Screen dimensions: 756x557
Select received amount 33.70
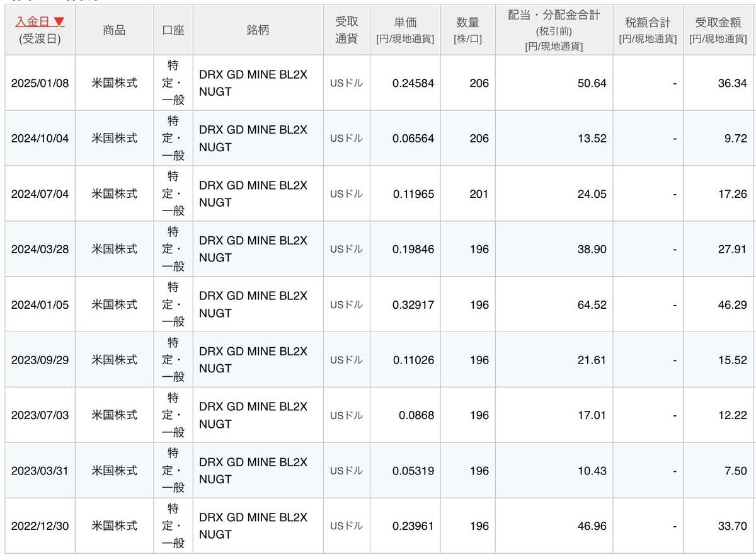tap(732, 526)
